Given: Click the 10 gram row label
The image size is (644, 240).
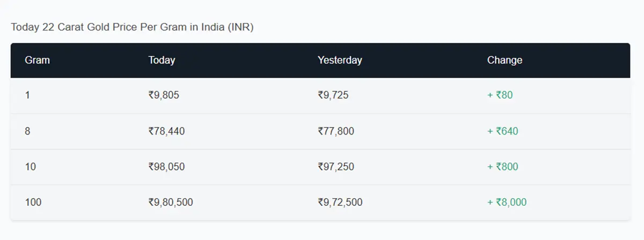Looking at the screenshot, I should [30, 167].
